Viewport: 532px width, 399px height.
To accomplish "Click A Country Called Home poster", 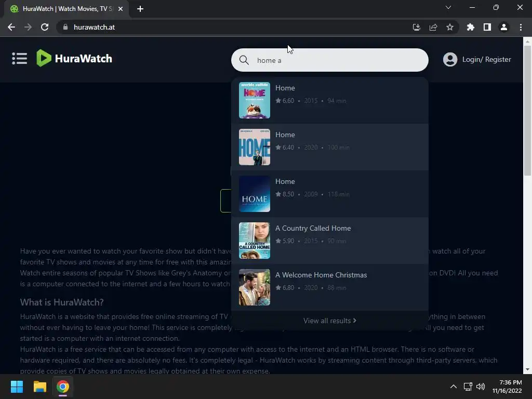I will coord(255,241).
